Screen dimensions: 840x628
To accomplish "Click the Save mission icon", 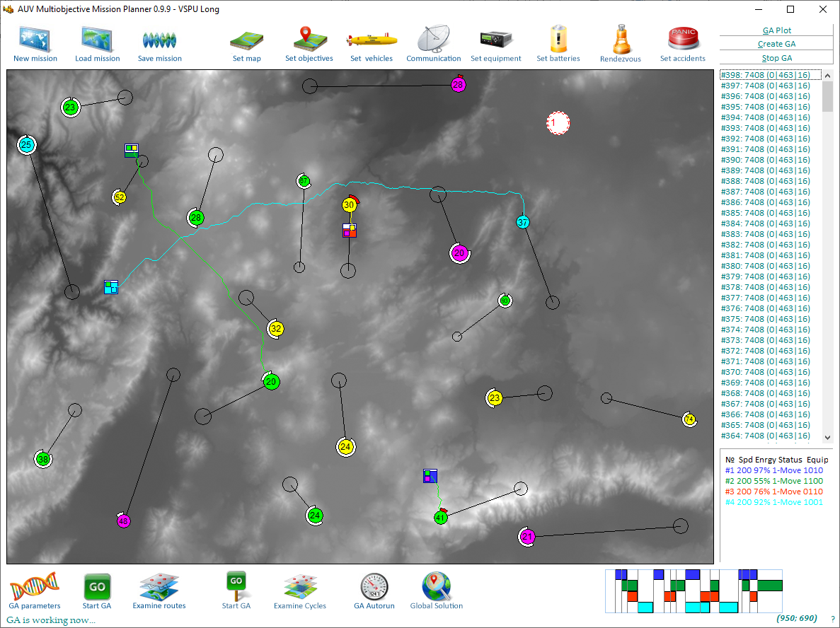I will pyautogui.click(x=159, y=40).
